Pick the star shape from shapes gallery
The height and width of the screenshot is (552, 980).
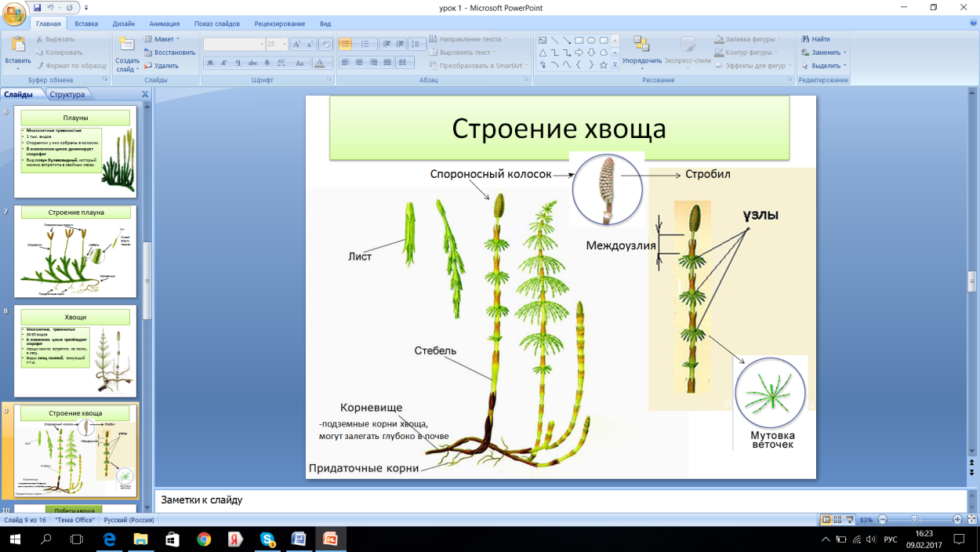pos(604,65)
